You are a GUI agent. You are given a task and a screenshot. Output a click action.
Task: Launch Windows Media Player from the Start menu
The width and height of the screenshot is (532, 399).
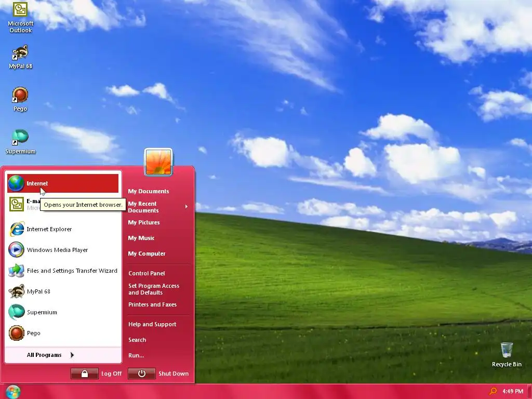pyautogui.click(x=63, y=250)
